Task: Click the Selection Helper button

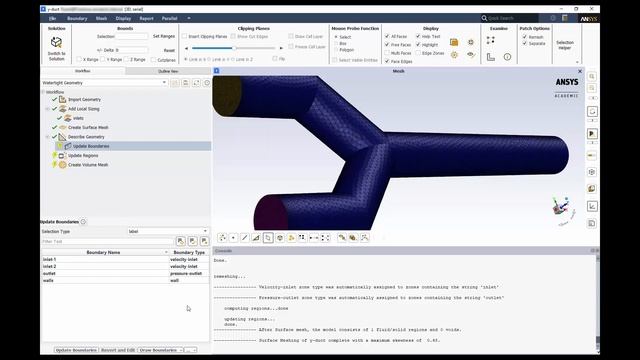Action: coord(565,45)
